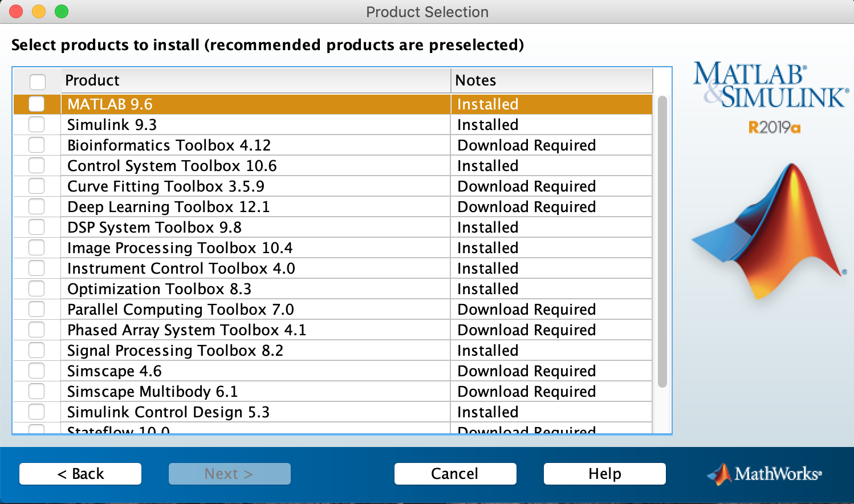Check the Simulink Control Design 5.3 checkbox
This screenshot has height=504, width=854.
[36, 412]
